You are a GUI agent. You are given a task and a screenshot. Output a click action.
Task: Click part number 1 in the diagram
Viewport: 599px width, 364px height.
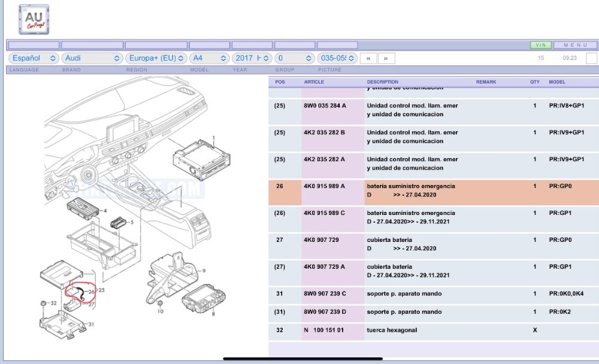214,138
